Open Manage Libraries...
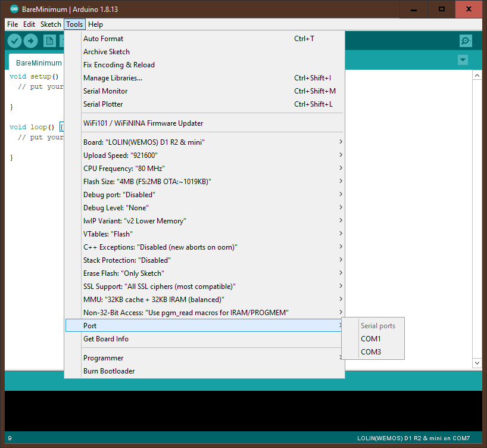Image resolution: width=487 pixels, height=448 pixels. pyautogui.click(x=204, y=77)
